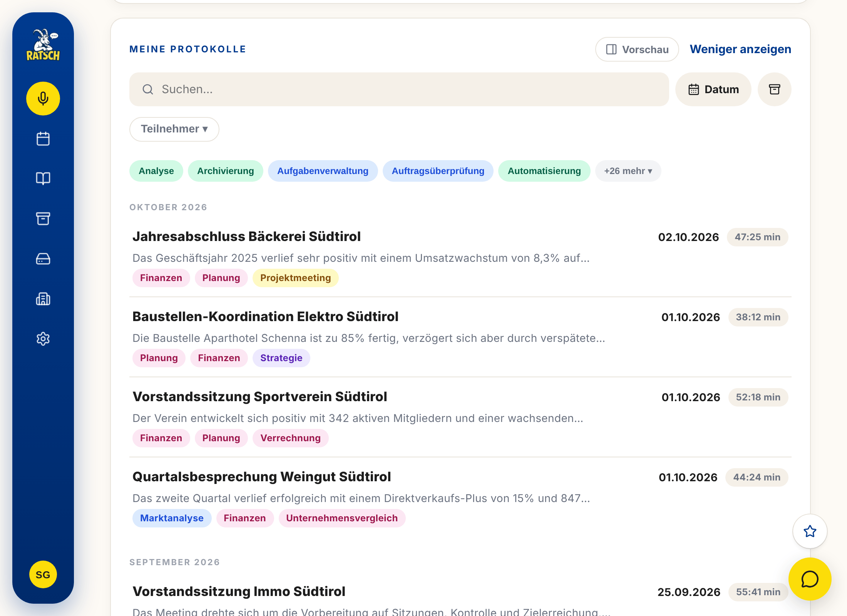Click the Marktanalyse tag on Weingut entry

tap(172, 518)
